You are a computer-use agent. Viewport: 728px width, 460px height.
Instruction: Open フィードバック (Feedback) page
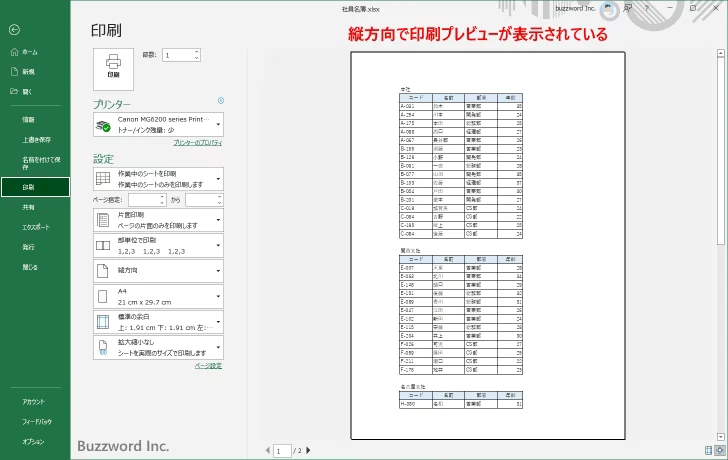37,422
